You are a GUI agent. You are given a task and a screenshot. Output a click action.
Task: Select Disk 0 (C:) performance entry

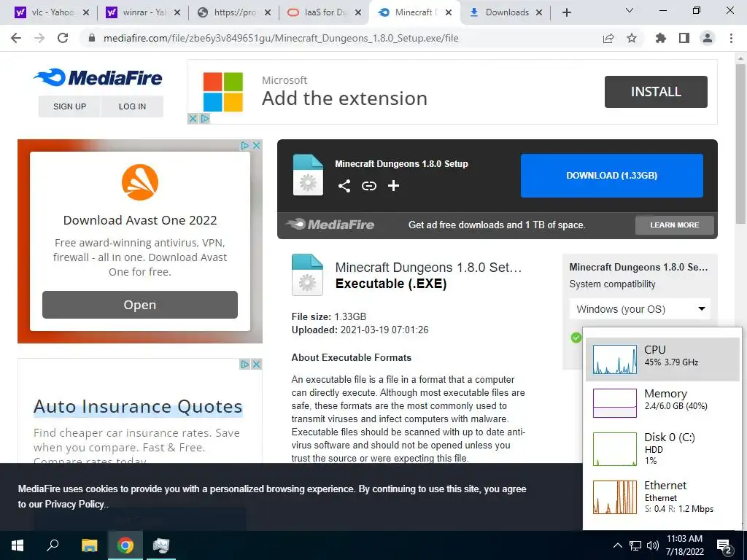[662, 448]
